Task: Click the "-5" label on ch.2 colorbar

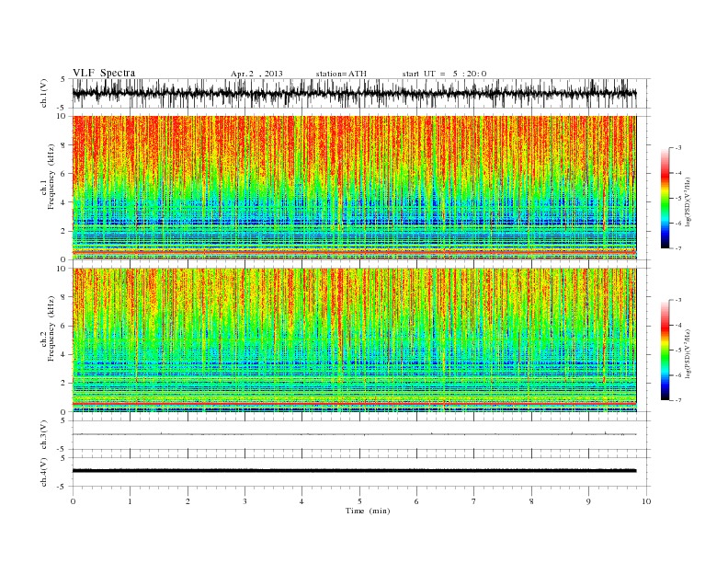Action: (678, 350)
